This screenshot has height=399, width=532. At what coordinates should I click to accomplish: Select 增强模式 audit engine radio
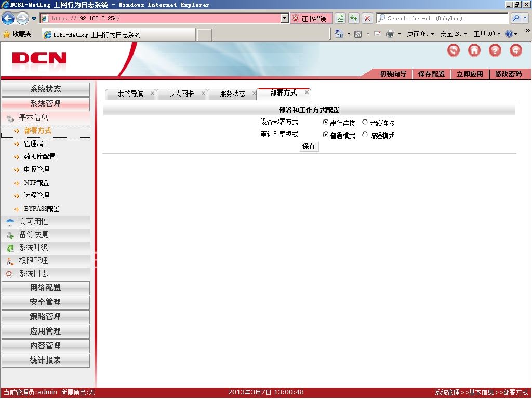(x=365, y=135)
